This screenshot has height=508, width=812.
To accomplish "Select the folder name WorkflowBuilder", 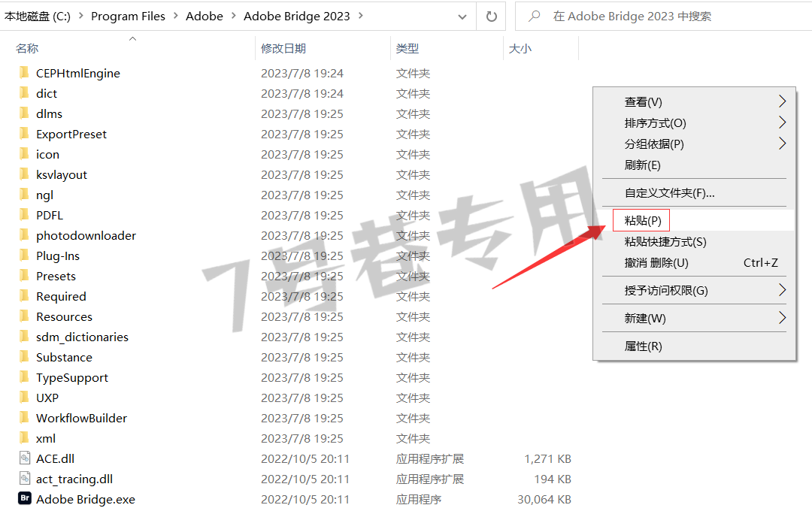I will [x=81, y=418].
